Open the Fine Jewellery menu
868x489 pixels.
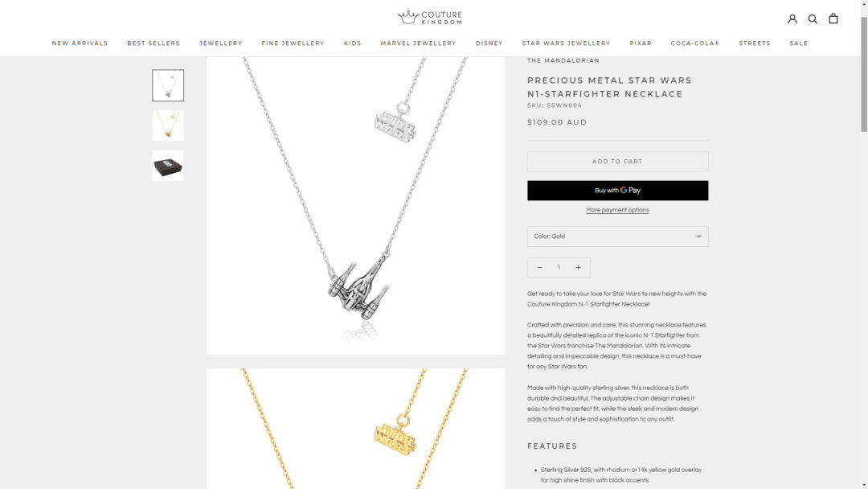[293, 43]
